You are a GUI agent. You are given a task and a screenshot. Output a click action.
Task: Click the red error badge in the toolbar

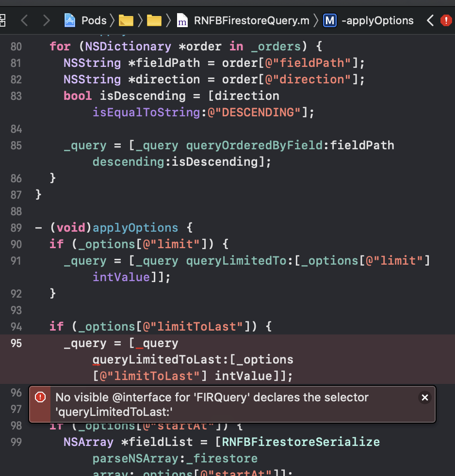pos(446,20)
